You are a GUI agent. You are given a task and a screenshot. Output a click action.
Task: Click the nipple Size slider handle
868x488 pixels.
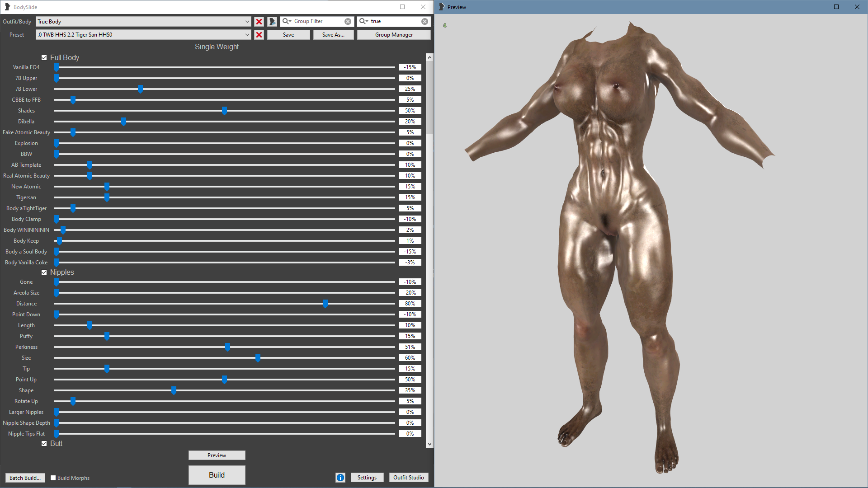[x=258, y=358]
